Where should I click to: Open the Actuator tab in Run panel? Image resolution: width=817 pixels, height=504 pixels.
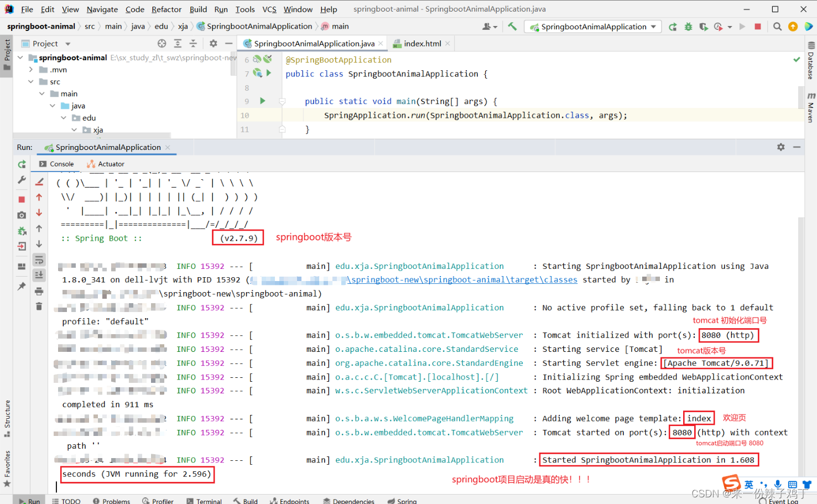[x=106, y=164]
